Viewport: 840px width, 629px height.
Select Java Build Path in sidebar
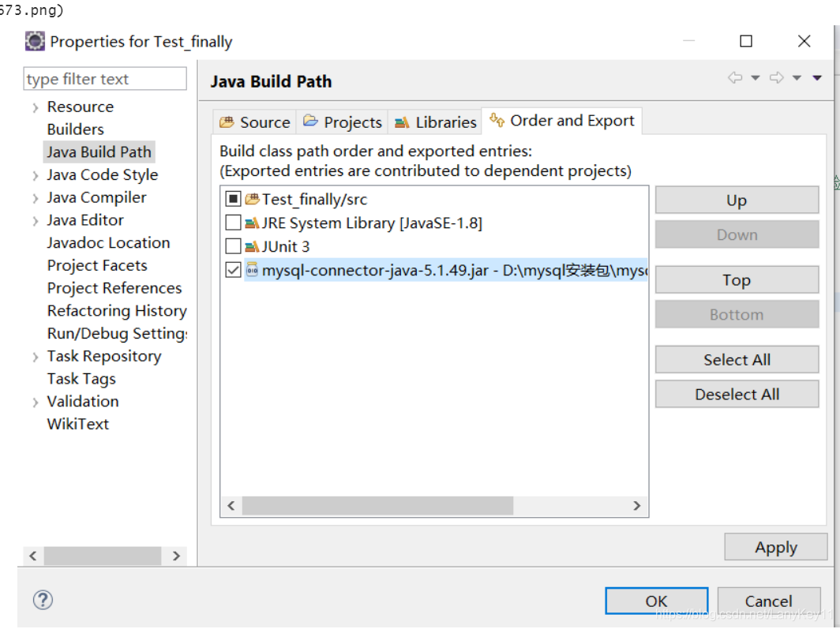pos(99,152)
